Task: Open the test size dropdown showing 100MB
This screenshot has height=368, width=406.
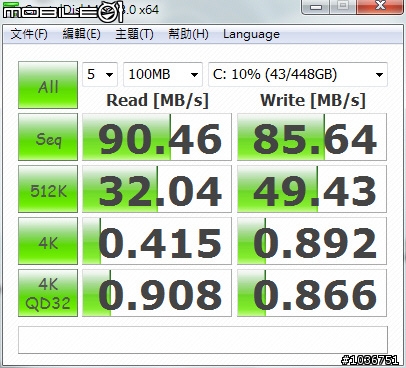Action: 163,74
